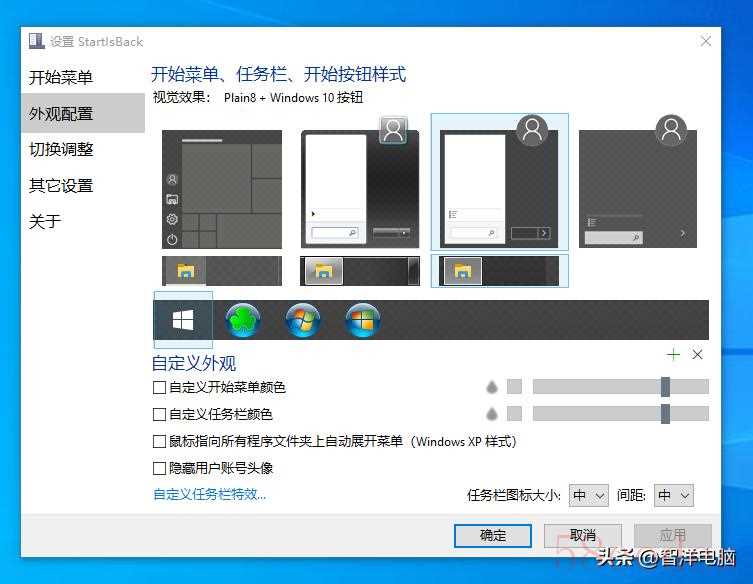The image size is (753, 584).
Task: Pick the Windows 7 taskbar style preview
Action: pos(360,271)
